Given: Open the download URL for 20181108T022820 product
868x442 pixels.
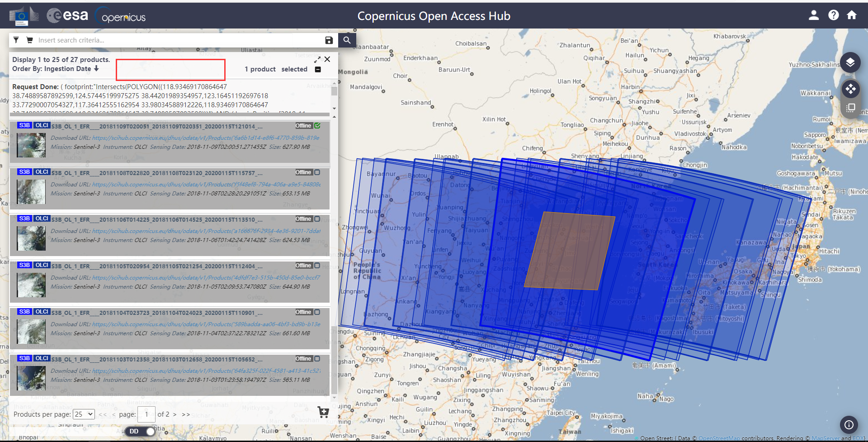Looking at the screenshot, I should pos(206,184).
